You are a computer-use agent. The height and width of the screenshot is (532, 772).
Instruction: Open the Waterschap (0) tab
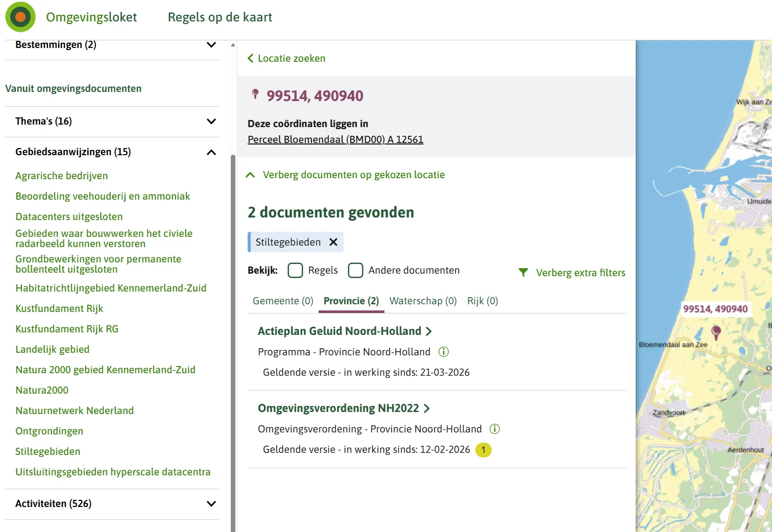(423, 301)
